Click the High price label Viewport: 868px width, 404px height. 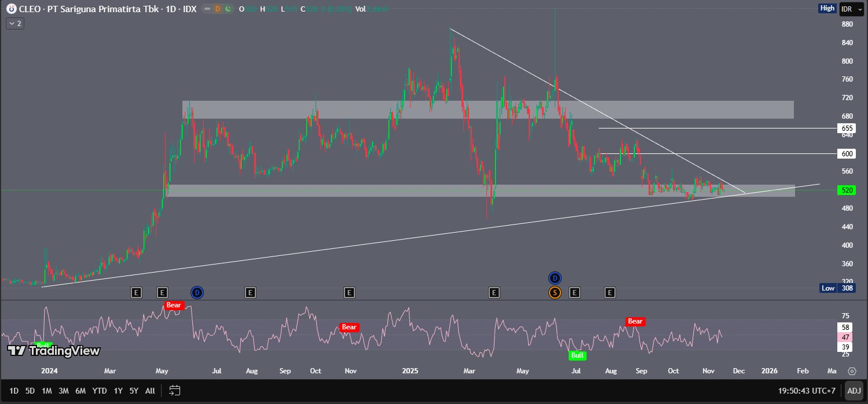pos(827,8)
